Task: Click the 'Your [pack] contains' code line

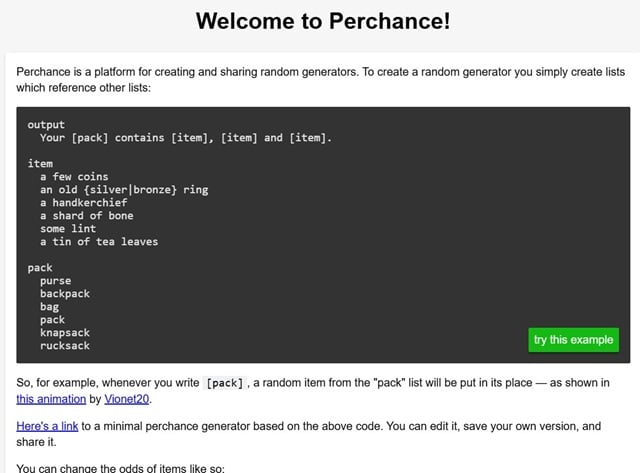Action: (x=186, y=138)
